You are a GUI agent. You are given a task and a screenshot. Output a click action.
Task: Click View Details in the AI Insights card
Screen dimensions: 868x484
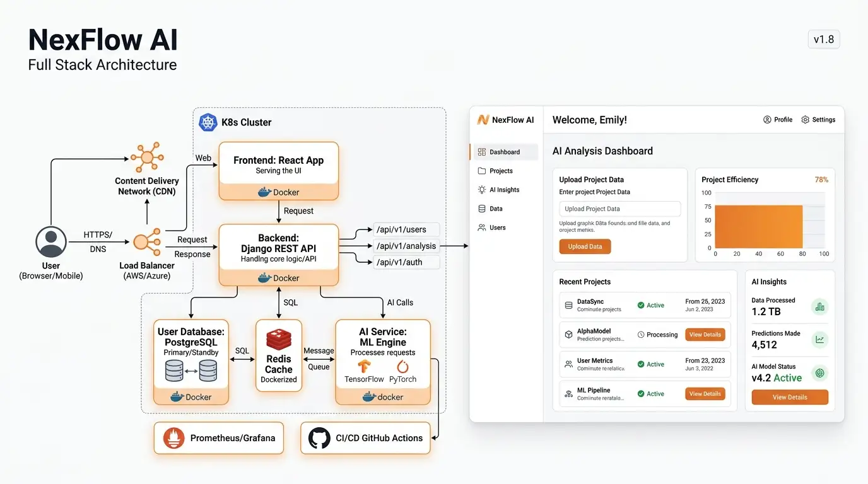790,397
